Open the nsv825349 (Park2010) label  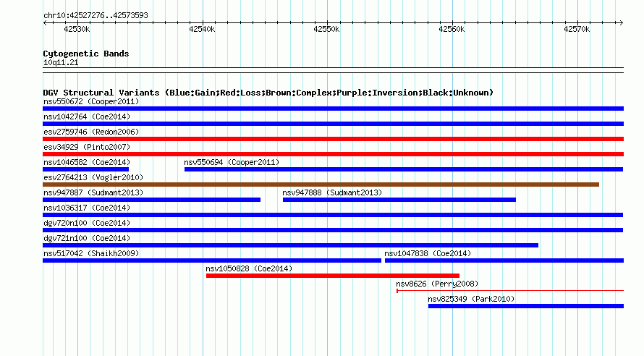click(471, 299)
